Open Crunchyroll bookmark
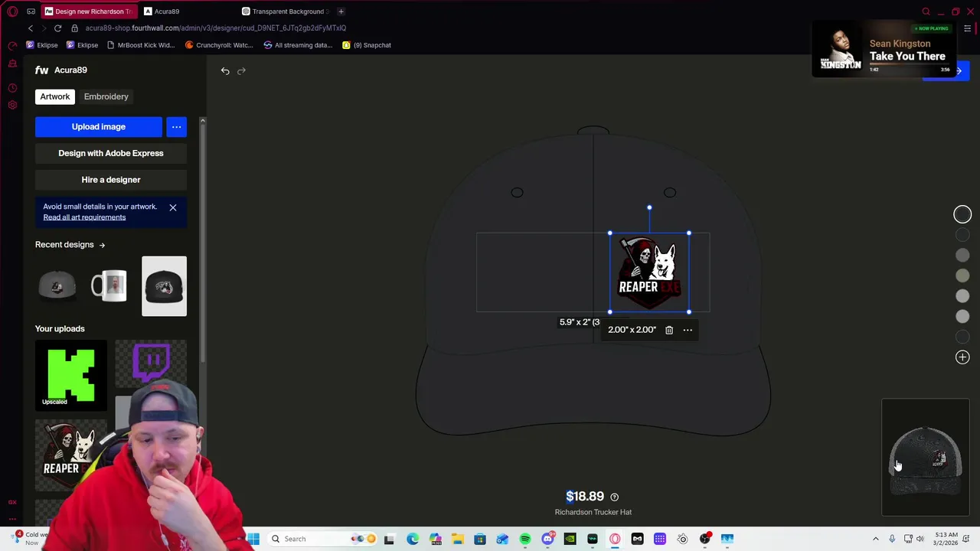The height and width of the screenshot is (551, 980). pos(219,45)
